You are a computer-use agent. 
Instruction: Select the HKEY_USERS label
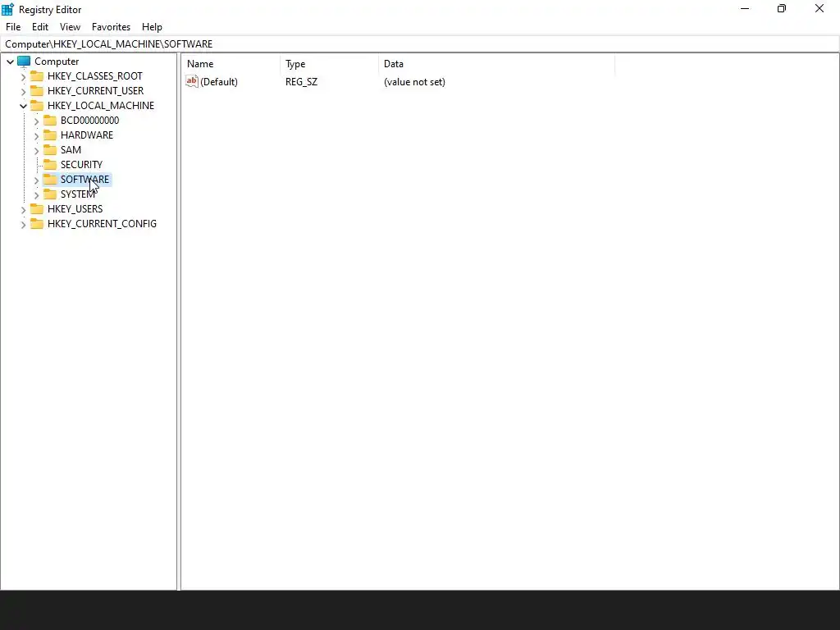click(x=75, y=209)
